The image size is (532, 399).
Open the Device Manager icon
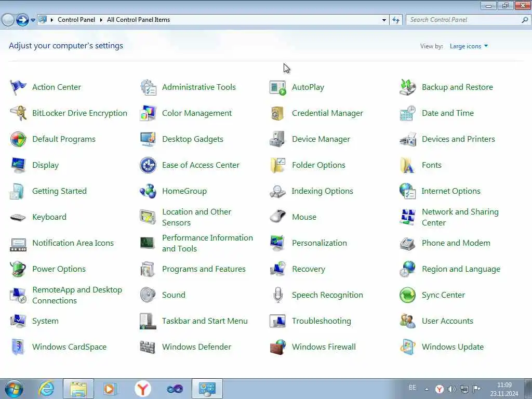(277, 139)
